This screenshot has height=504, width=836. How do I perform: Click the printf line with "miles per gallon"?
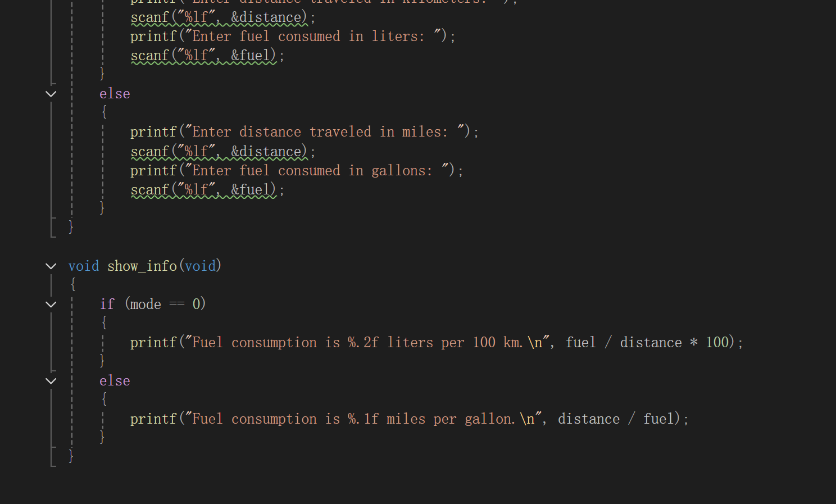pyautogui.click(x=410, y=419)
